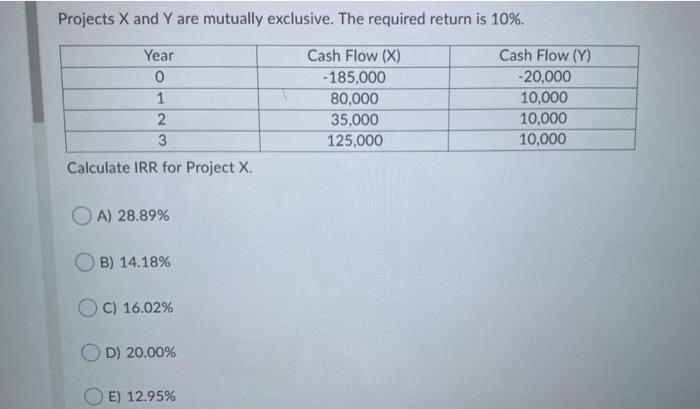This screenshot has width=700, height=409.
Task: Click the Cash Flow (Y) column header
Action: (545, 56)
